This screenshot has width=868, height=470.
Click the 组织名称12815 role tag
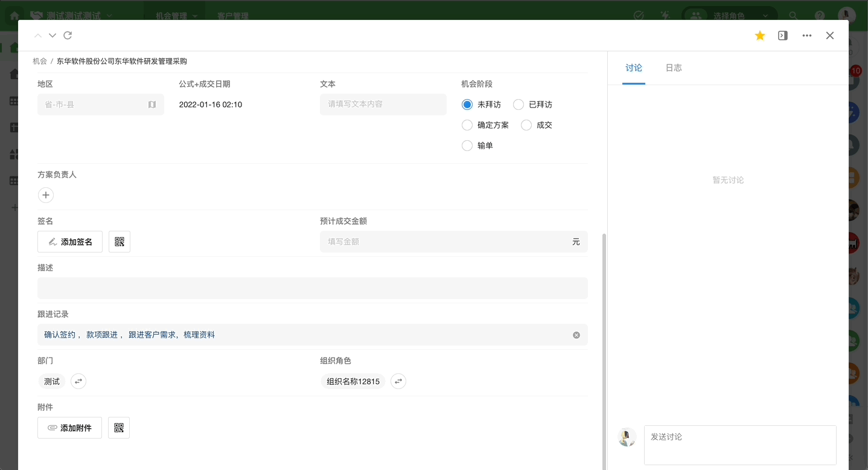tap(353, 381)
